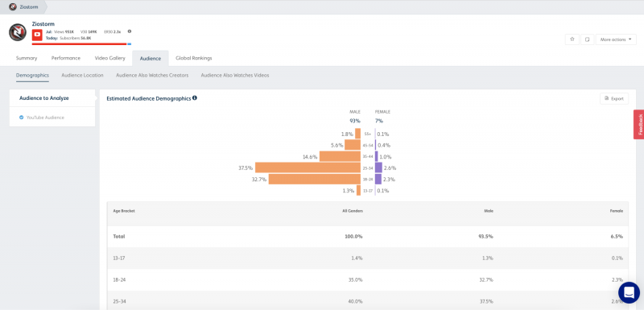Click the 25-34 row label in table
This screenshot has height=310, width=644.
coord(119,301)
